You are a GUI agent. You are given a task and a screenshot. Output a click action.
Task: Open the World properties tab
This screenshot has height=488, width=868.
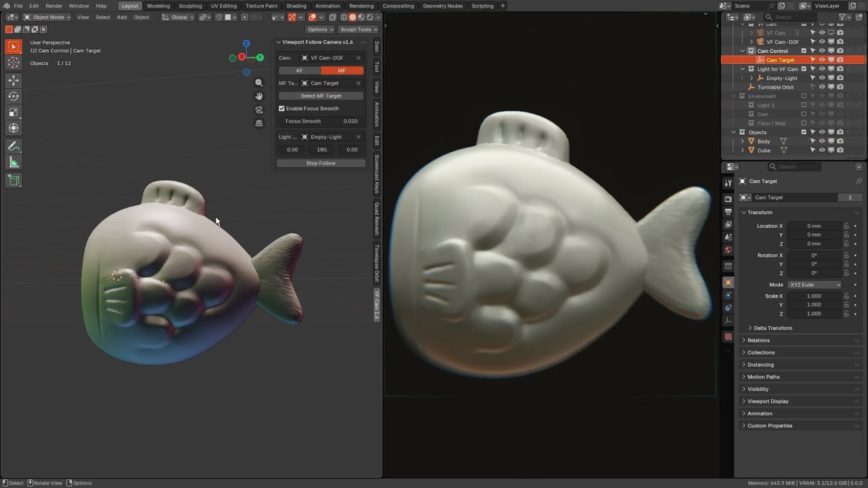pos(728,250)
